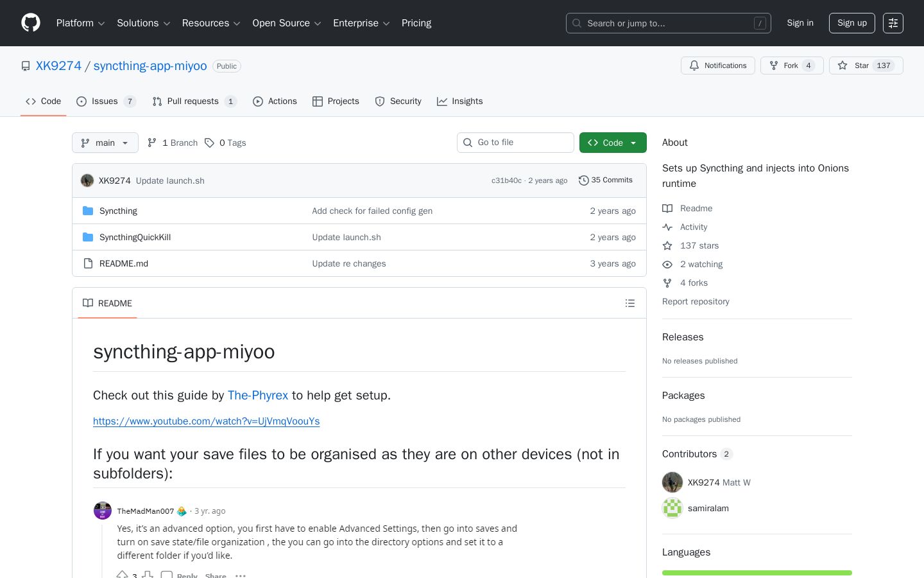
Task: Open the main branch selector dropdown
Action: pos(105,143)
